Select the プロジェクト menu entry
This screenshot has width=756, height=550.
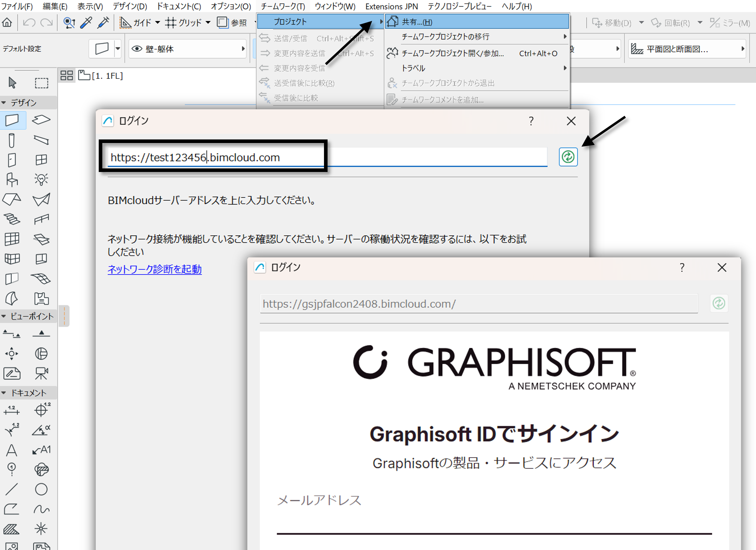click(x=321, y=22)
